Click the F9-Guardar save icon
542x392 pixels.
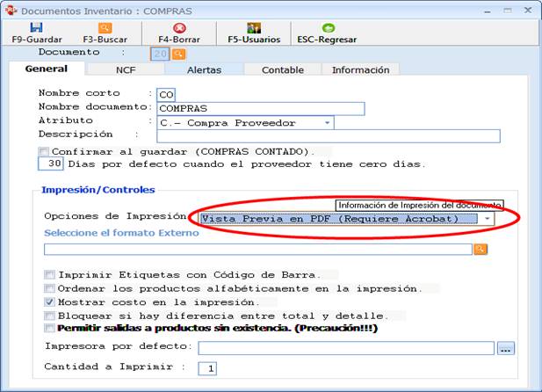pos(36,28)
